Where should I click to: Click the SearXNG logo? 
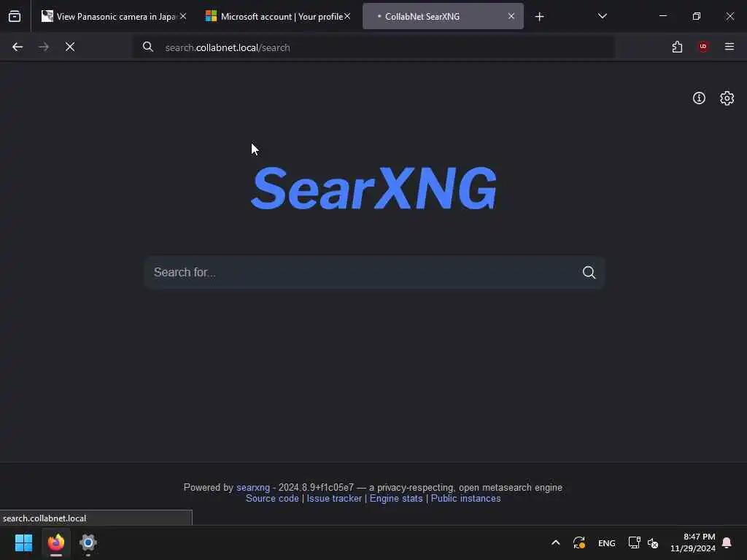(374, 188)
